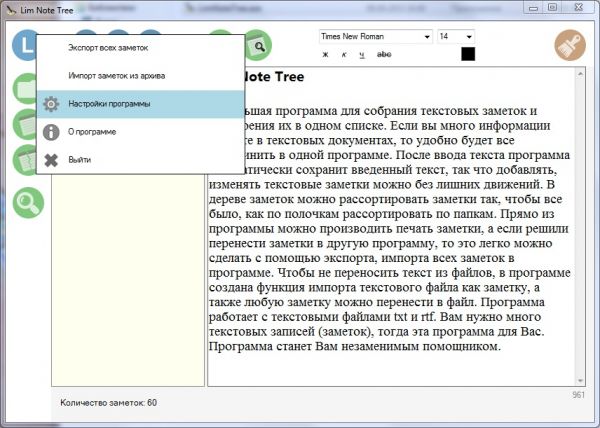
Task: Click the blue L main menu icon
Action: tap(22, 46)
